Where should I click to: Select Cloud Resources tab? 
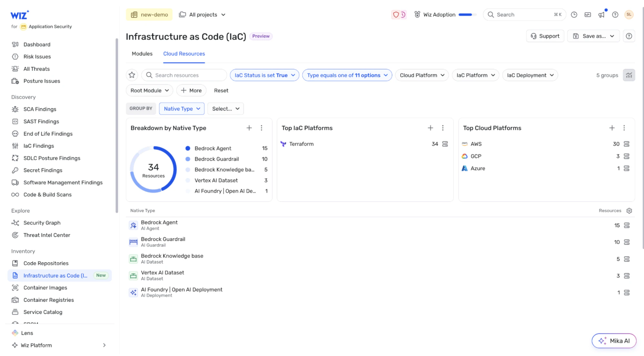pyautogui.click(x=184, y=54)
